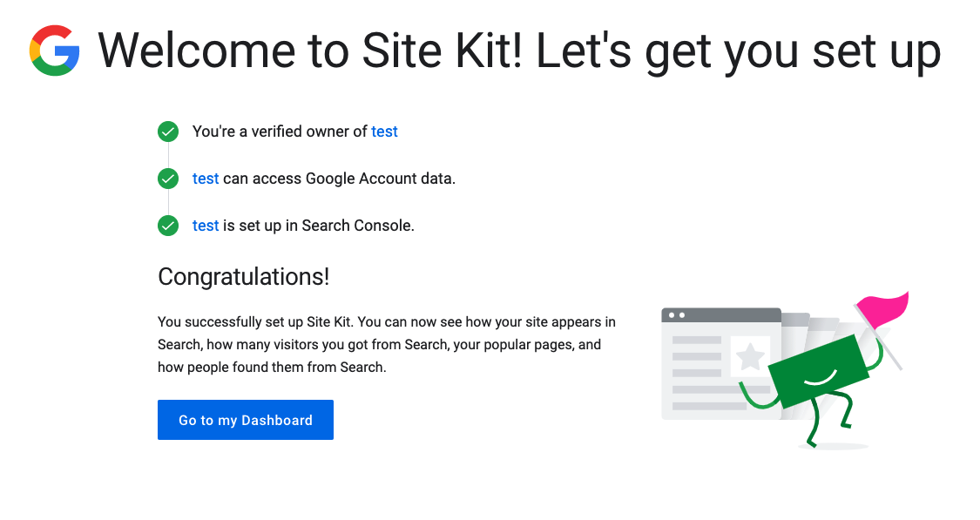Click the Google G logo

(54, 51)
